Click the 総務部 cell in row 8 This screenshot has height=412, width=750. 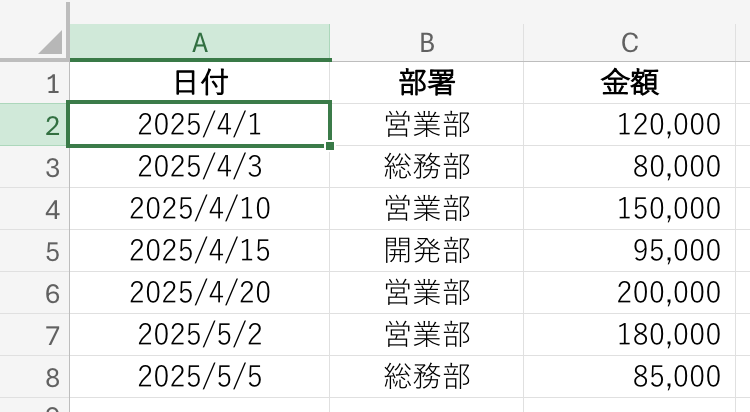(x=427, y=376)
